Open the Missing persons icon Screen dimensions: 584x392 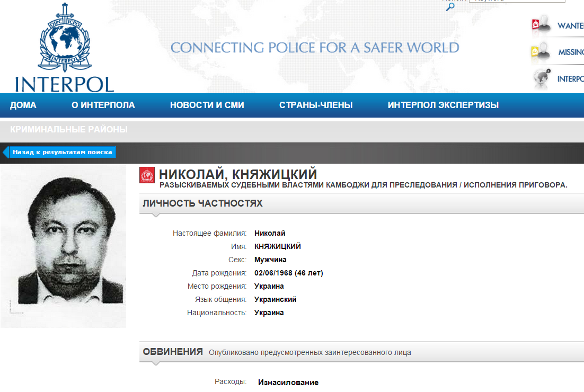541,52
